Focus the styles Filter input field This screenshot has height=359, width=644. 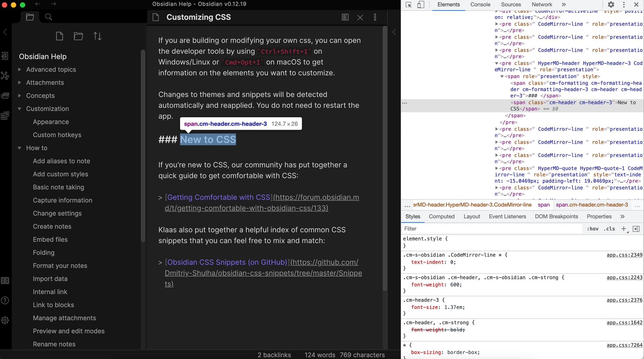[491, 229]
